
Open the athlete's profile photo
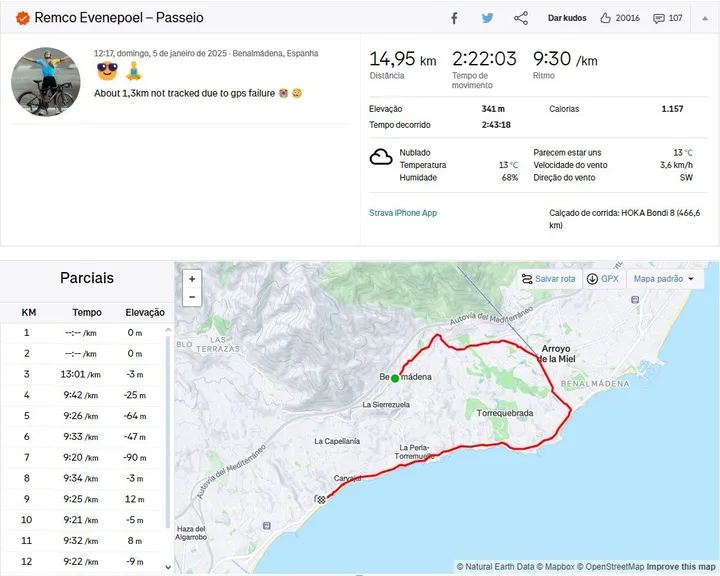[x=46, y=81]
